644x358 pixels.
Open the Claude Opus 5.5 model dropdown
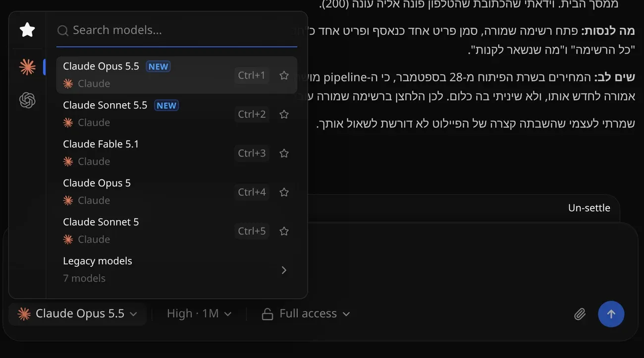pyautogui.click(x=77, y=314)
